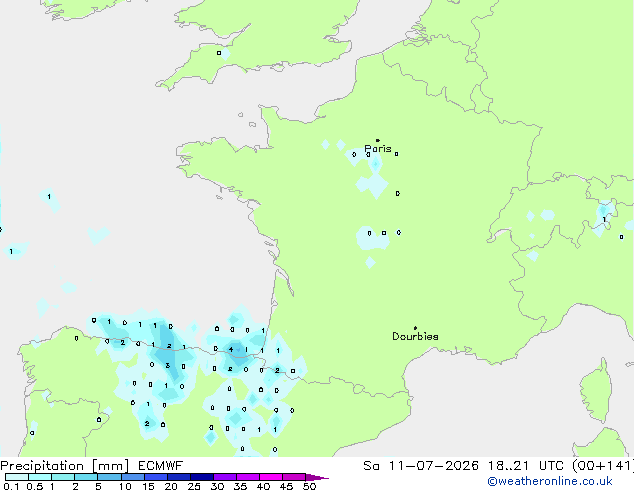634x490 pixels.
Task: Click the Paris city marker dot
Action: (378, 140)
